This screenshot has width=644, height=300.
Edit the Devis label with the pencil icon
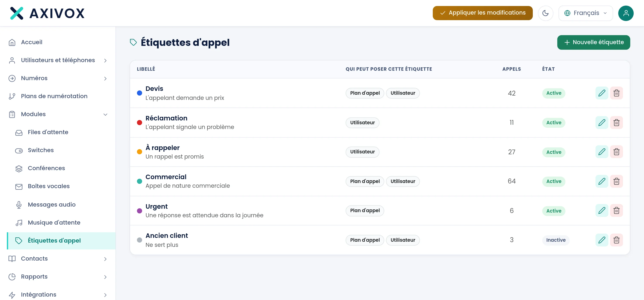[601, 93]
